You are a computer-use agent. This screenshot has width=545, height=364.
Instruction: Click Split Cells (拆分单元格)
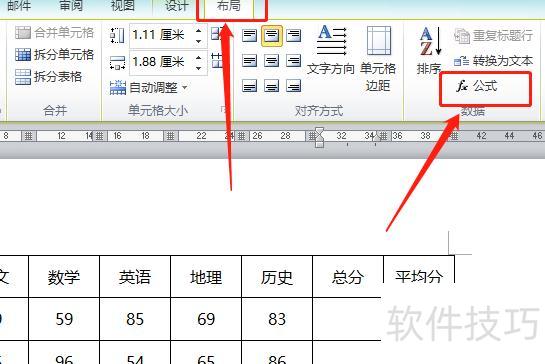click(x=55, y=55)
